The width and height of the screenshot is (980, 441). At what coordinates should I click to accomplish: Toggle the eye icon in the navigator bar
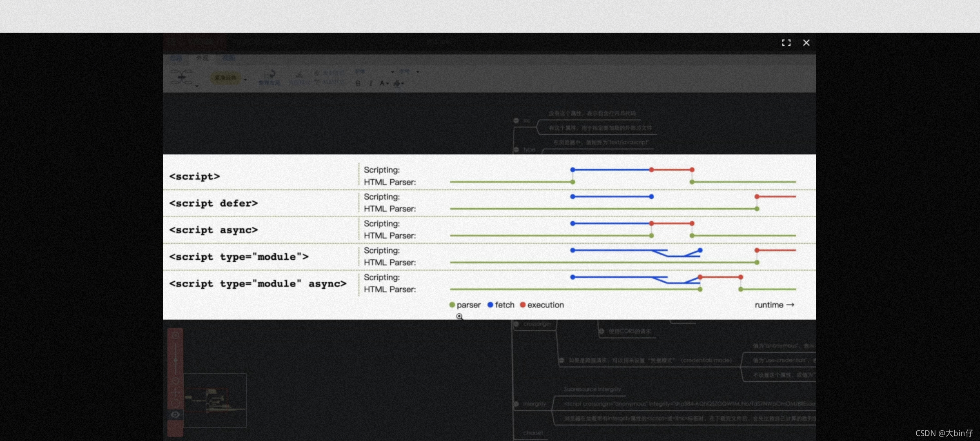[x=175, y=414]
